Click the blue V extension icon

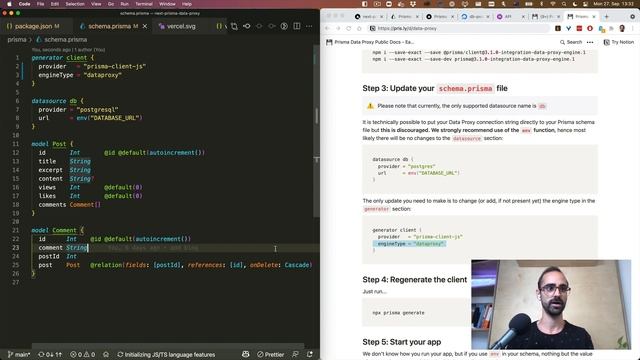tap(568, 29)
